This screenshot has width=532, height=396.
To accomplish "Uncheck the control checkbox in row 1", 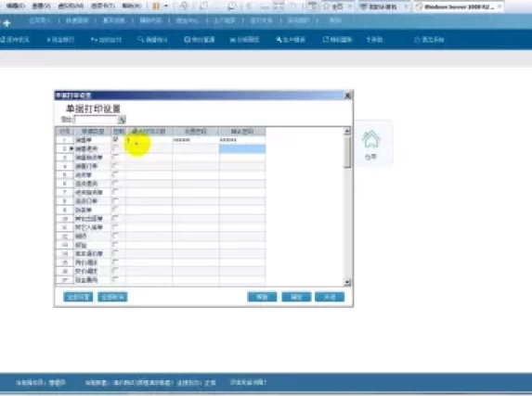I will point(116,140).
